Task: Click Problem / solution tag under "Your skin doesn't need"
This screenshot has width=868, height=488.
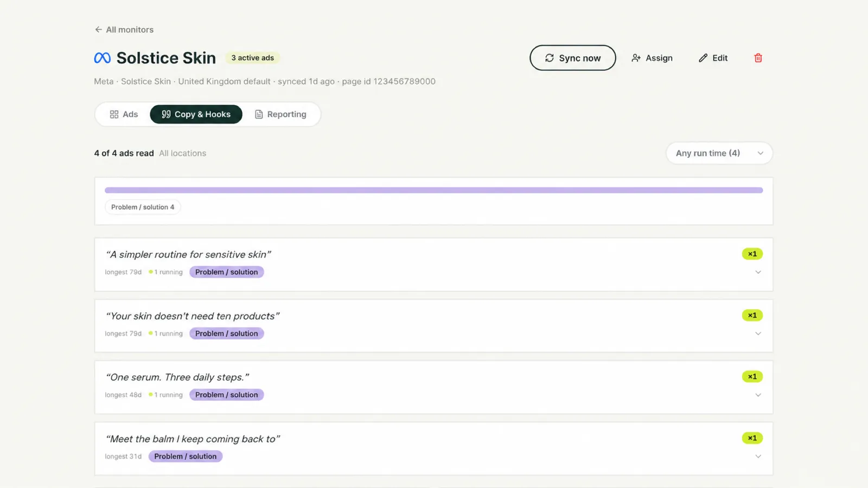Action: click(227, 333)
